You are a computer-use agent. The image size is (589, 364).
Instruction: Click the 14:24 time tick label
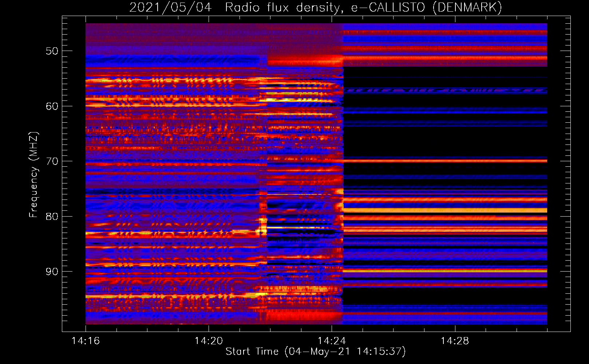pyautogui.click(x=332, y=341)
